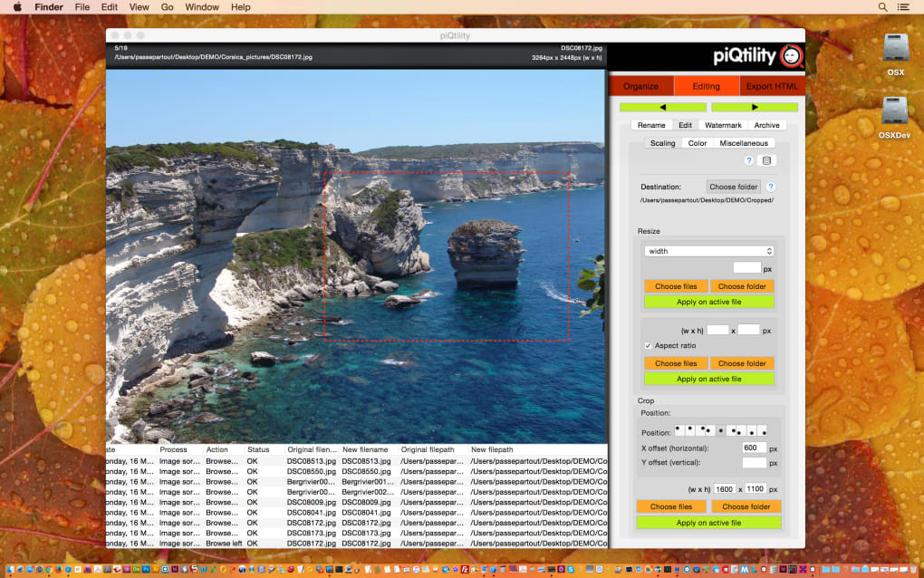Click Choose files in Crop section
Image resolution: width=924 pixels, height=578 pixels.
tap(671, 506)
